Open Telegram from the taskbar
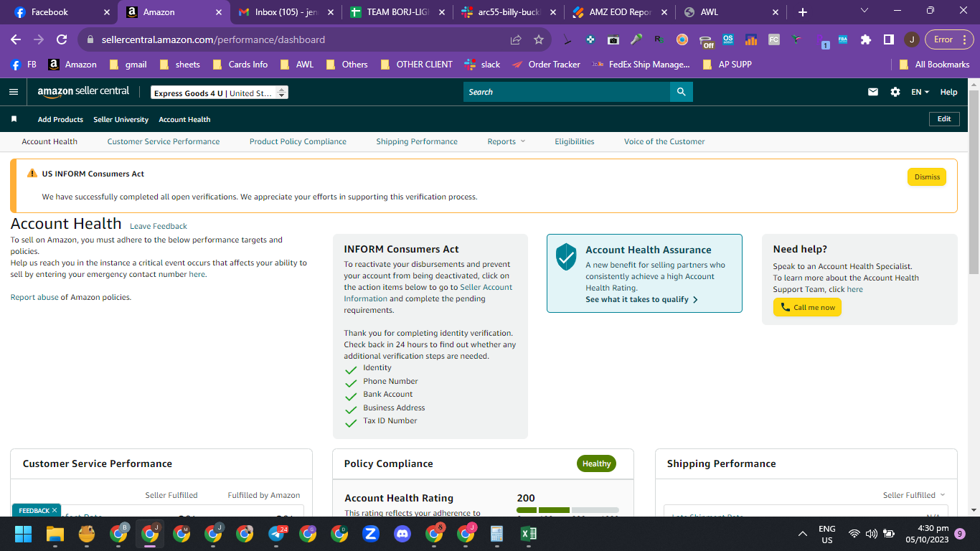The width and height of the screenshot is (980, 551). pyautogui.click(x=277, y=534)
